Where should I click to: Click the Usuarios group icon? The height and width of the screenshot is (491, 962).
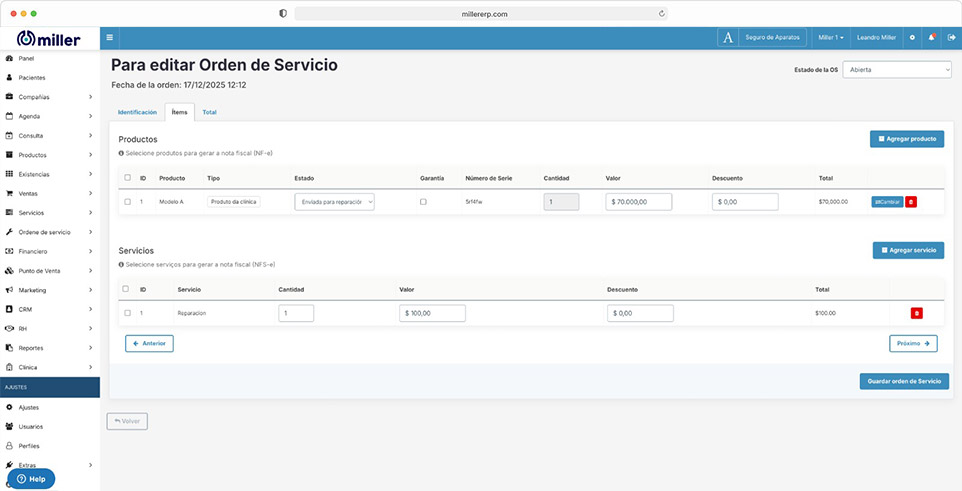(x=9, y=427)
